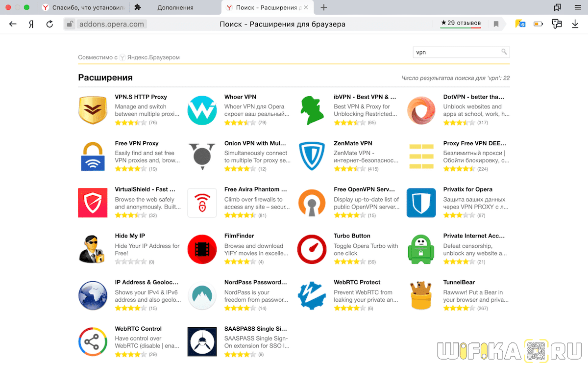Open the sync devices toolbar icon

[557, 24]
